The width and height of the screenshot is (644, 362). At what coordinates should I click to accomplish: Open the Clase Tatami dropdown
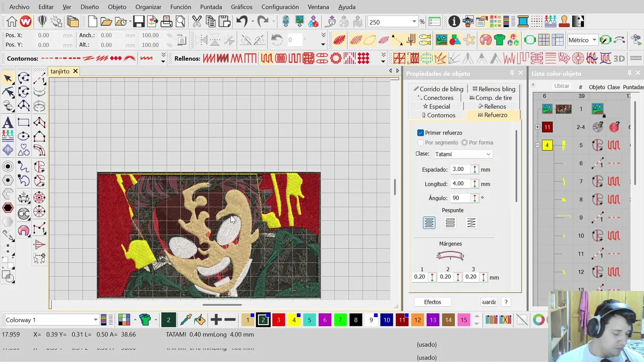(463, 154)
